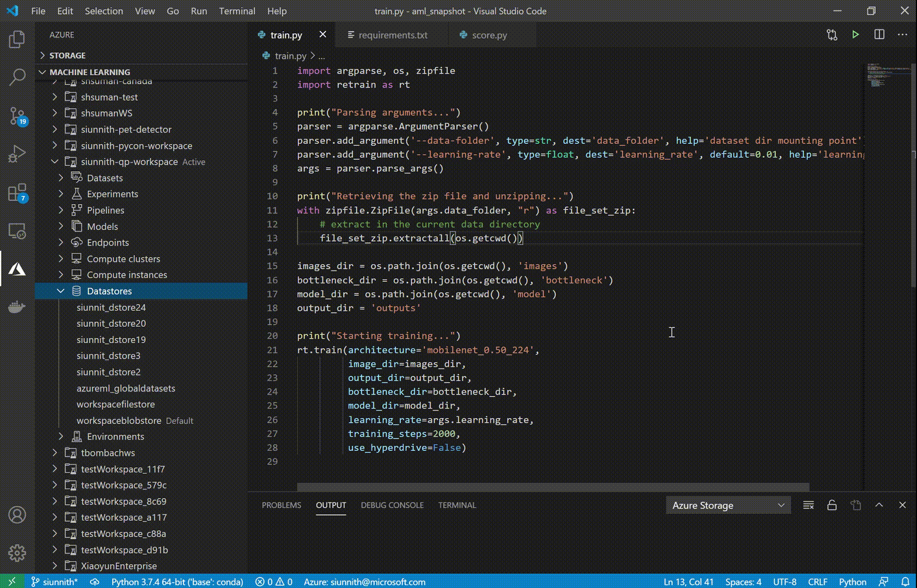Open the Search view in activity bar
Image resolution: width=917 pixels, height=588 pixels.
click(x=17, y=77)
